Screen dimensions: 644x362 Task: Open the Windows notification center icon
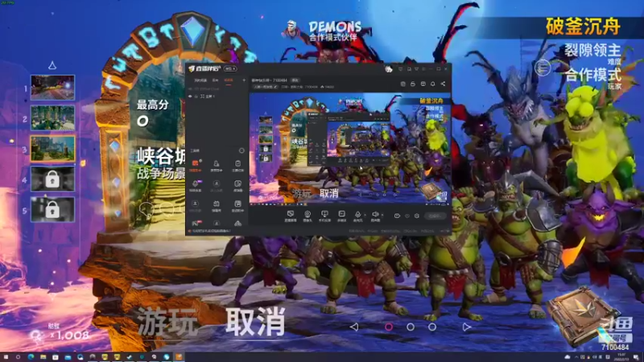pos(636,357)
